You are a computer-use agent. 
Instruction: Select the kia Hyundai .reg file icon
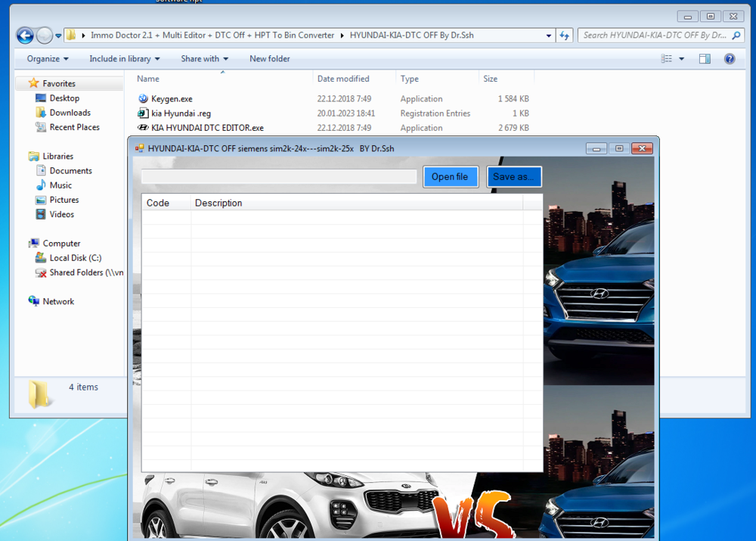[143, 113]
